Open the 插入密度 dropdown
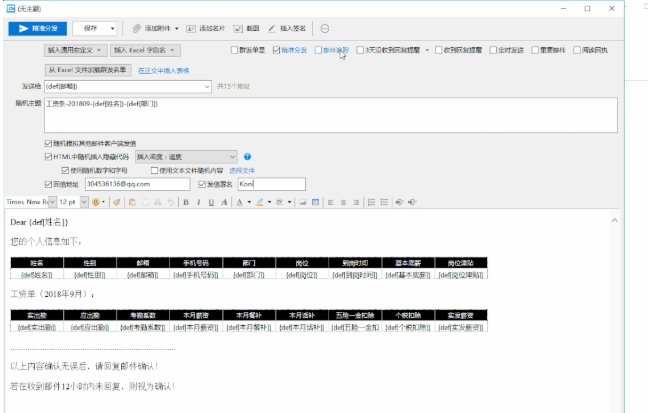648x413 pixels. tap(186, 157)
